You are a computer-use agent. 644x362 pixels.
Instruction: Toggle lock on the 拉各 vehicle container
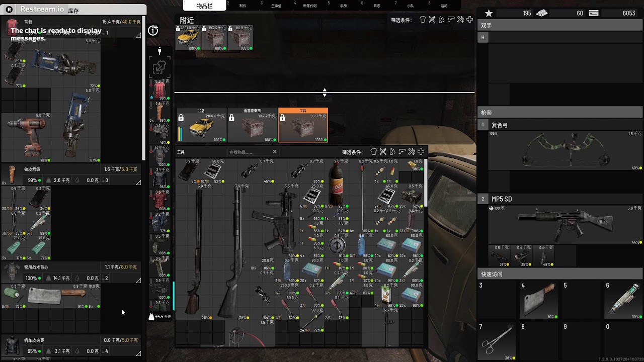click(x=181, y=118)
